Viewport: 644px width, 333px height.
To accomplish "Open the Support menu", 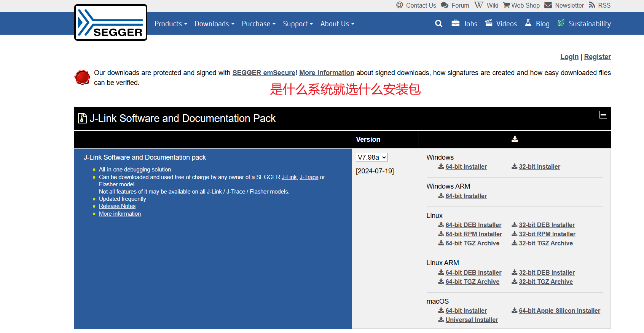I will 298,24.
